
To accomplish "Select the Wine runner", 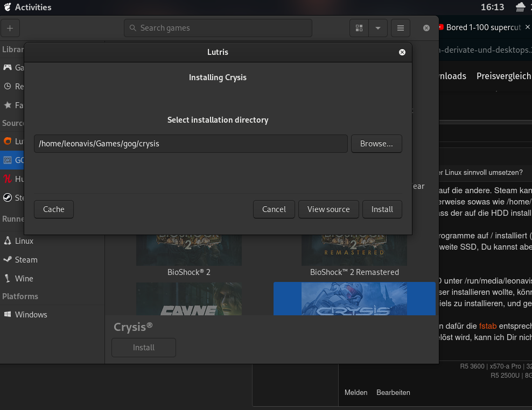I will [x=52, y=279].
